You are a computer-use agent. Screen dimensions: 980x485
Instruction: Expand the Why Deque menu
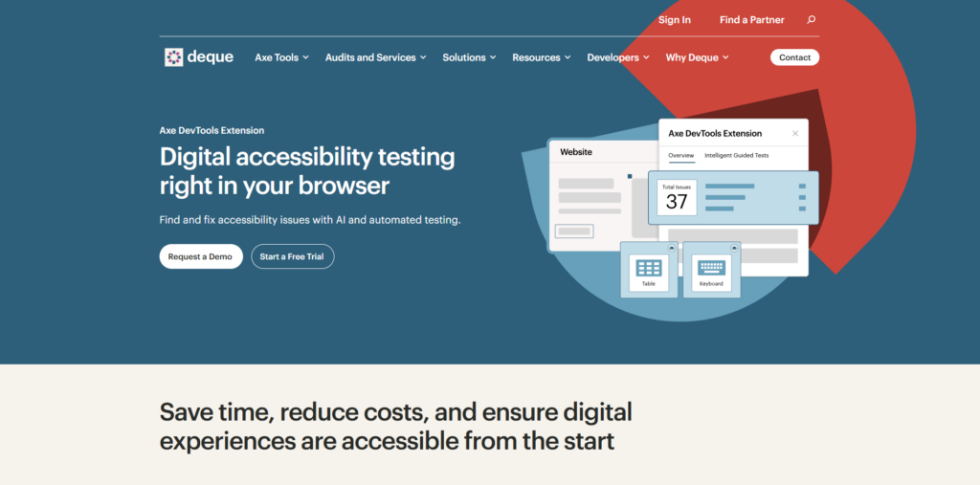coord(697,57)
